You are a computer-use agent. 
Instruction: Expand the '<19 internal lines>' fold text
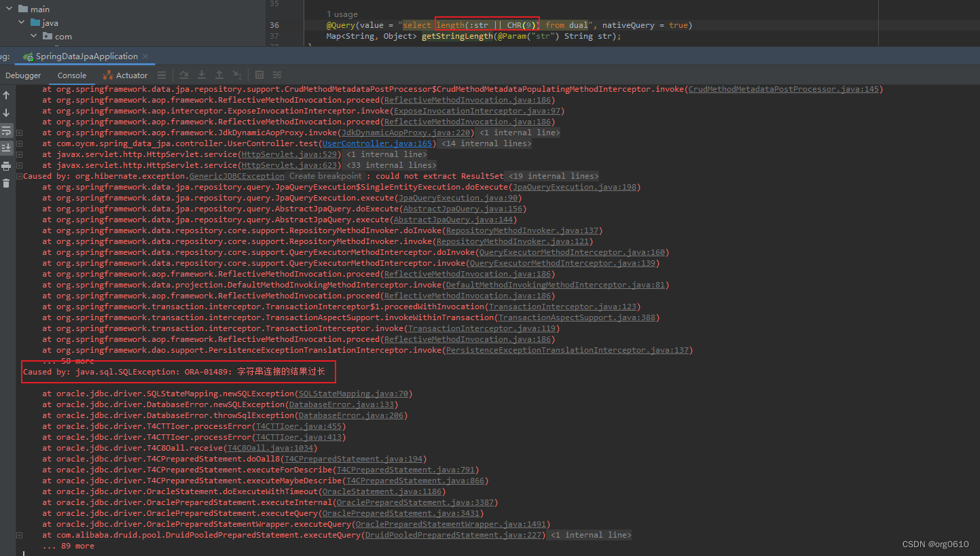[553, 176]
